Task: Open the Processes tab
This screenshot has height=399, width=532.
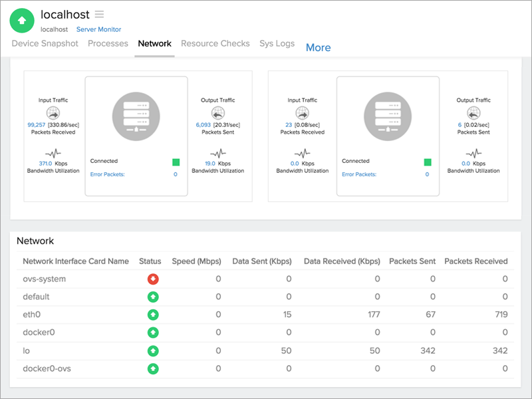Action: (108, 44)
